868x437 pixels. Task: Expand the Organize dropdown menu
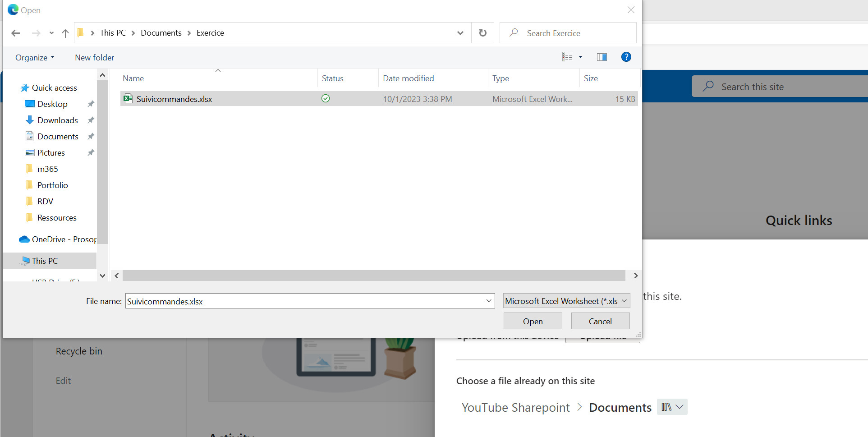[34, 57]
